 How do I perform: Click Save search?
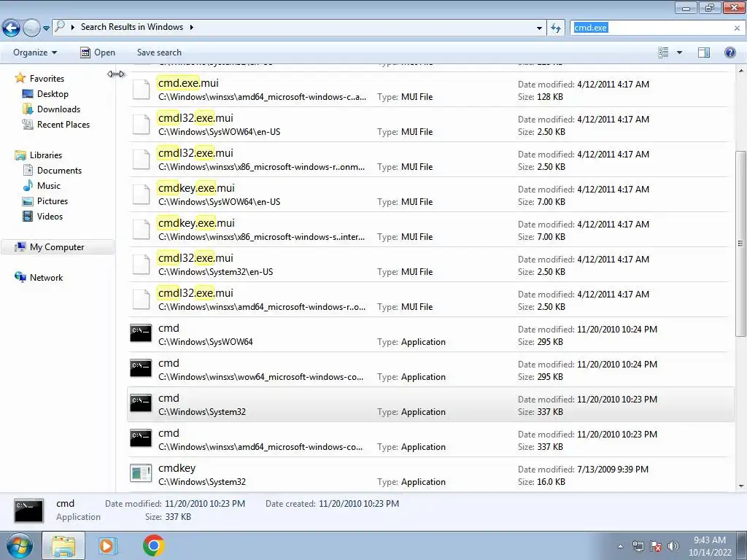coord(159,52)
